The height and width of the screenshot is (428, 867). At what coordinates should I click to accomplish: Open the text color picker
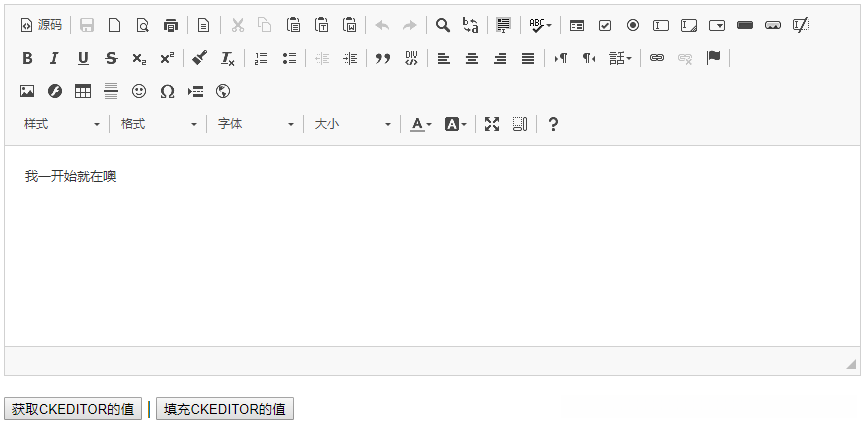click(421, 124)
